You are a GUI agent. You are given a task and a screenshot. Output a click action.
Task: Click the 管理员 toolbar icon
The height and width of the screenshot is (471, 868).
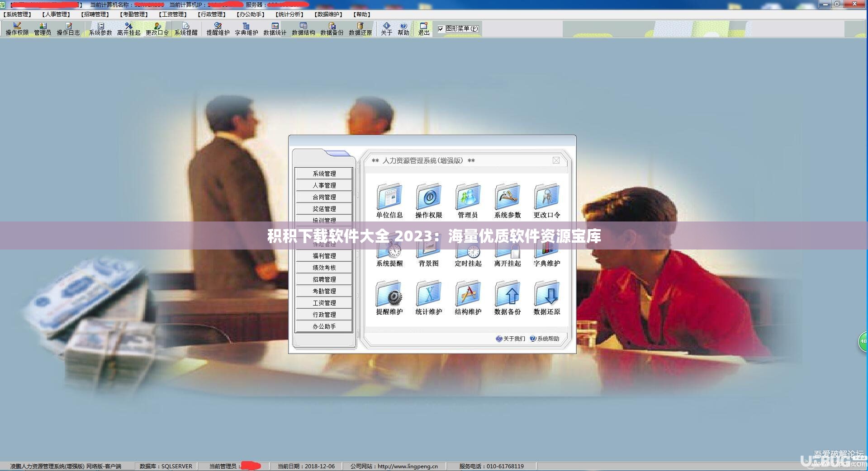[43, 29]
